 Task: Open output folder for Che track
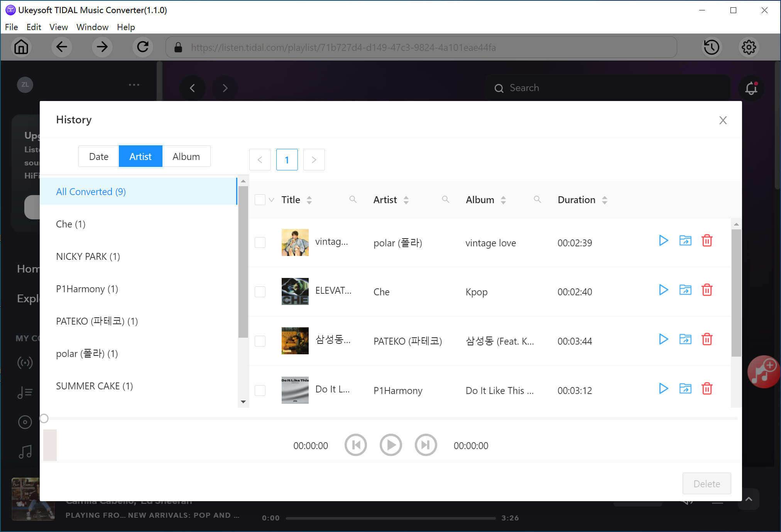tap(685, 290)
